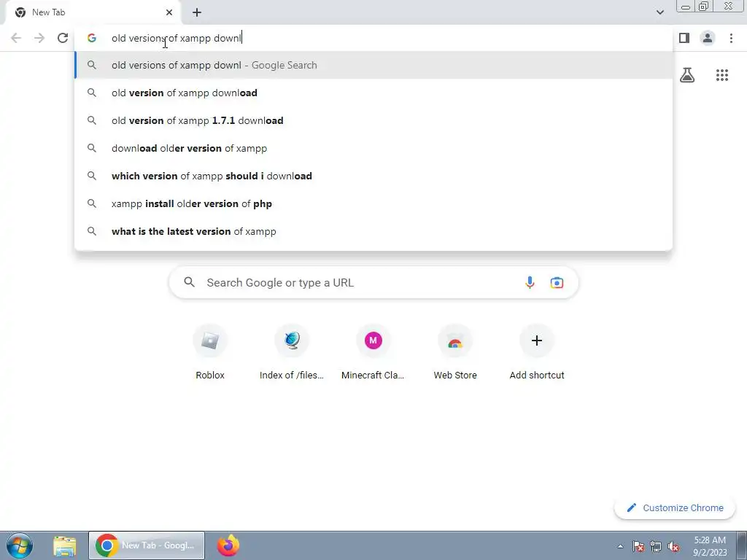
Task: Click the Show desktop strip beside the clock
Action: click(741, 545)
